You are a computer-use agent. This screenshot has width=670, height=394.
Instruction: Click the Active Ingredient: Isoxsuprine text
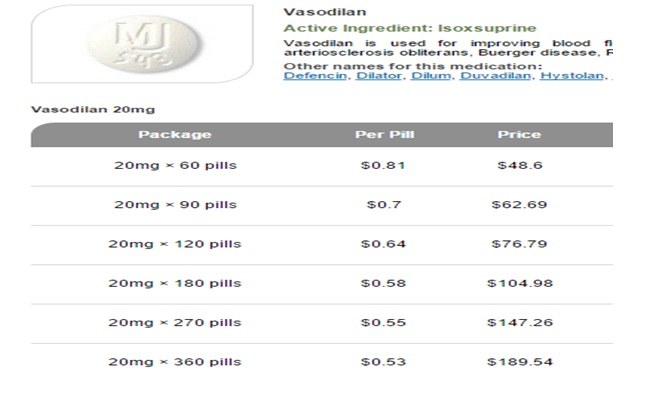click(410, 28)
